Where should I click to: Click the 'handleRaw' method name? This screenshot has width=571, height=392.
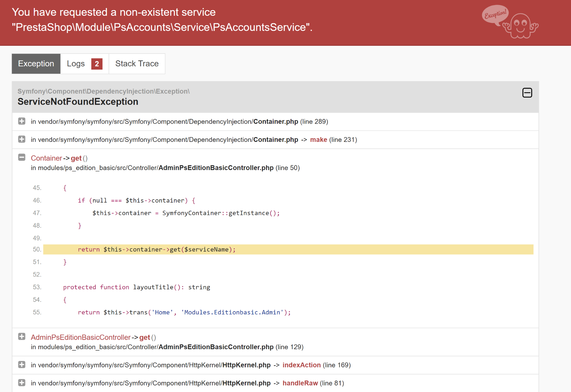[300, 383]
